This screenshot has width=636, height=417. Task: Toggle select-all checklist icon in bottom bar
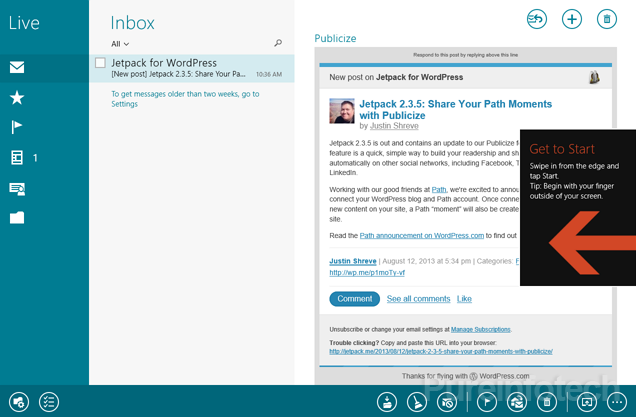(49, 401)
